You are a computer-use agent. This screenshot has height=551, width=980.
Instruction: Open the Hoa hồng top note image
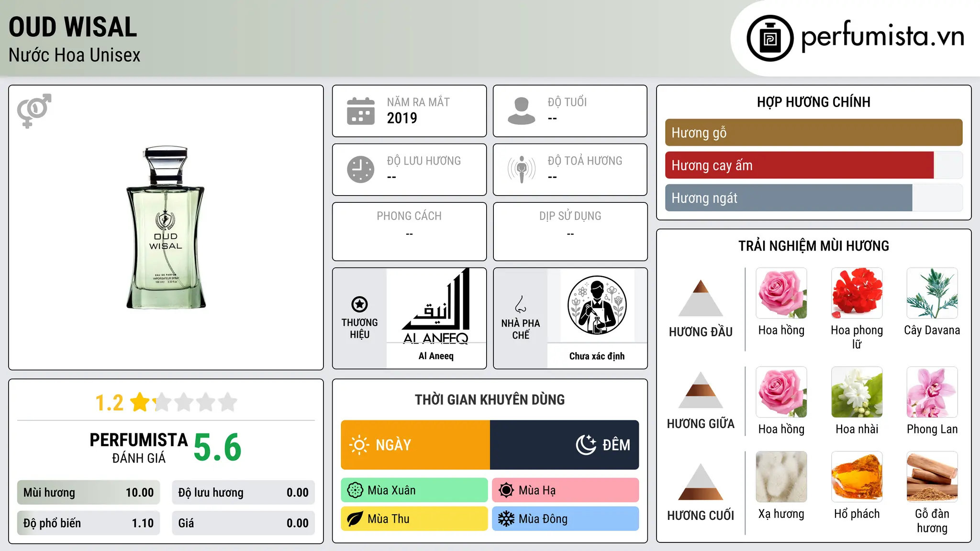point(781,293)
